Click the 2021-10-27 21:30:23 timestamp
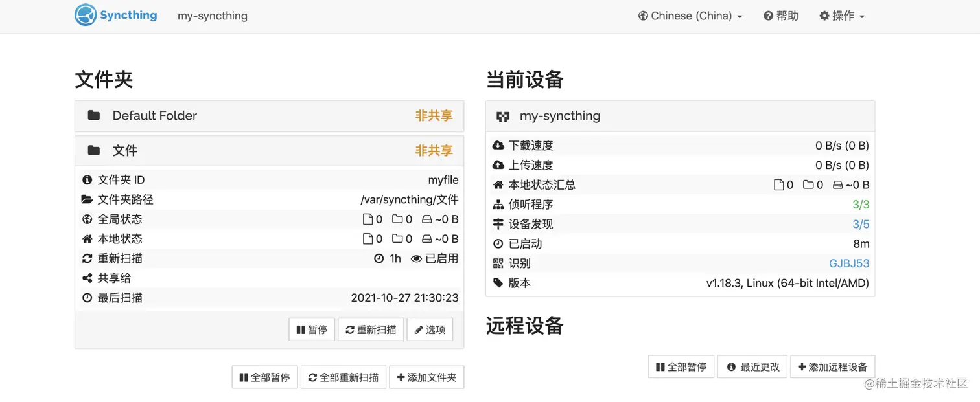The height and width of the screenshot is (402, 980). click(x=405, y=298)
